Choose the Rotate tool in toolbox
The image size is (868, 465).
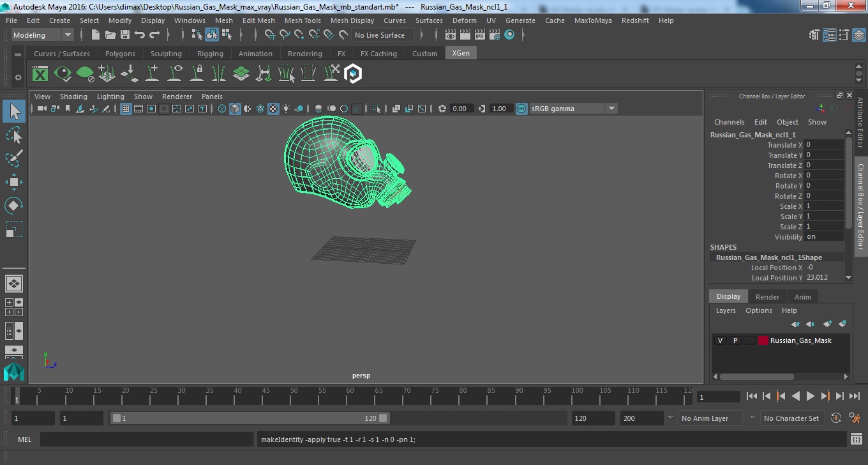pyautogui.click(x=14, y=206)
